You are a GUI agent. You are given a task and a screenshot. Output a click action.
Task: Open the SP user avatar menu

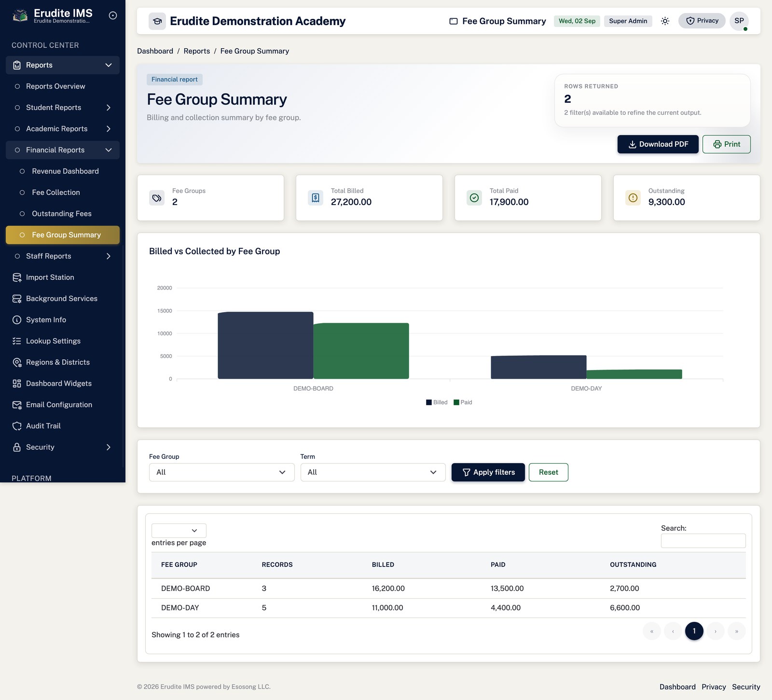739,21
